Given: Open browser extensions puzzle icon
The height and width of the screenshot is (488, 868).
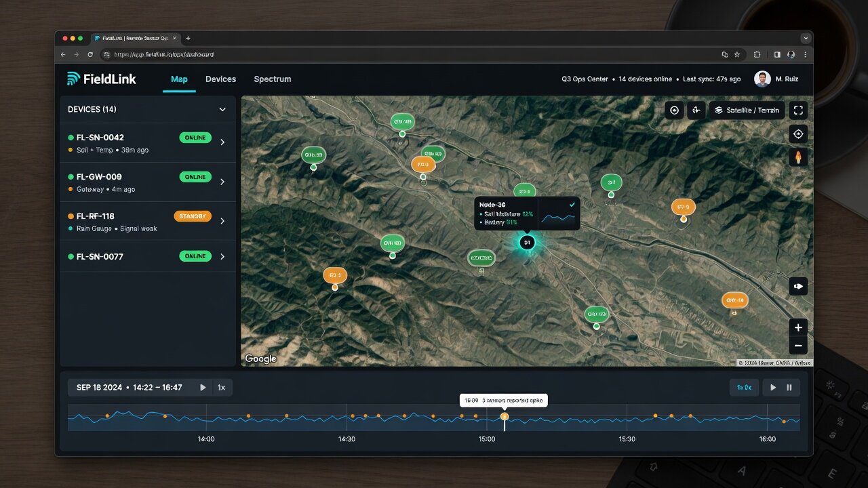Looking at the screenshot, I should (758, 54).
